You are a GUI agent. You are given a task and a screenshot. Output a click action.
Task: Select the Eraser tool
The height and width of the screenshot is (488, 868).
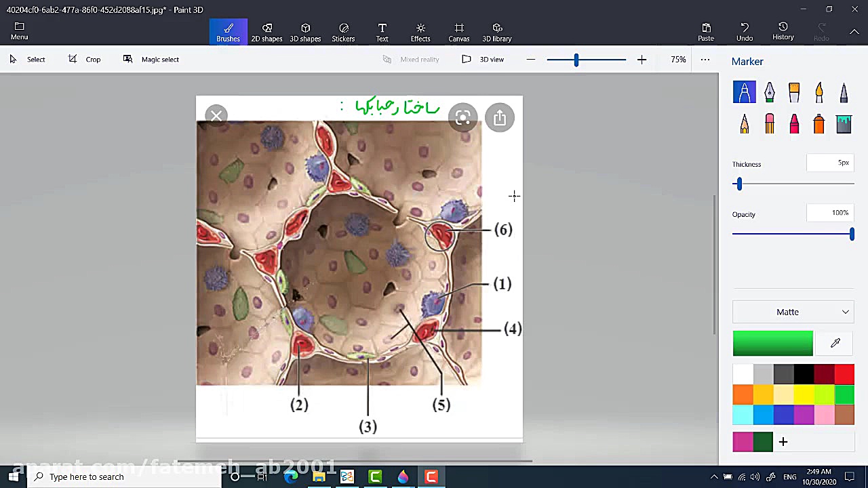pyautogui.click(x=769, y=124)
